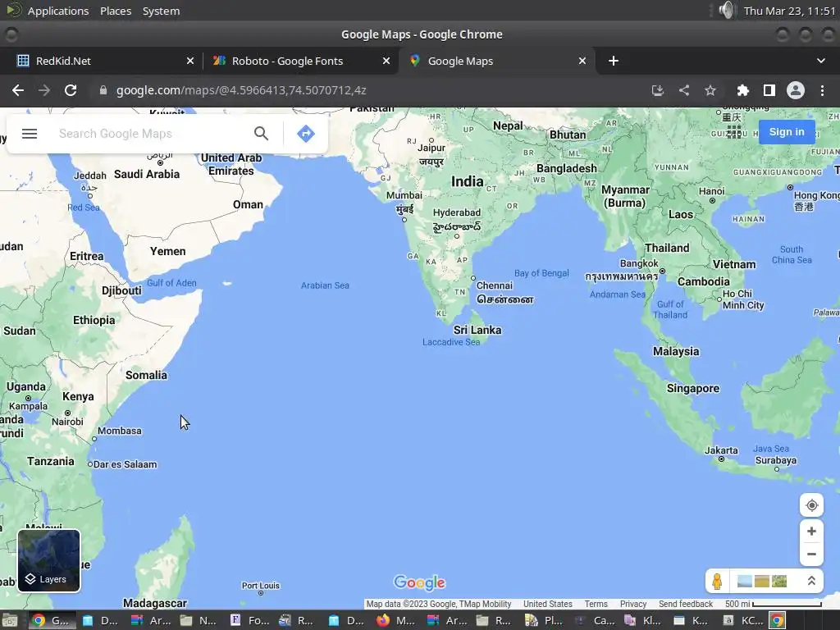Screen dimensions: 840x630
Task: Open the Fo... font viewer taskbar item
Action: pyautogui.click(x=249, y=620)
